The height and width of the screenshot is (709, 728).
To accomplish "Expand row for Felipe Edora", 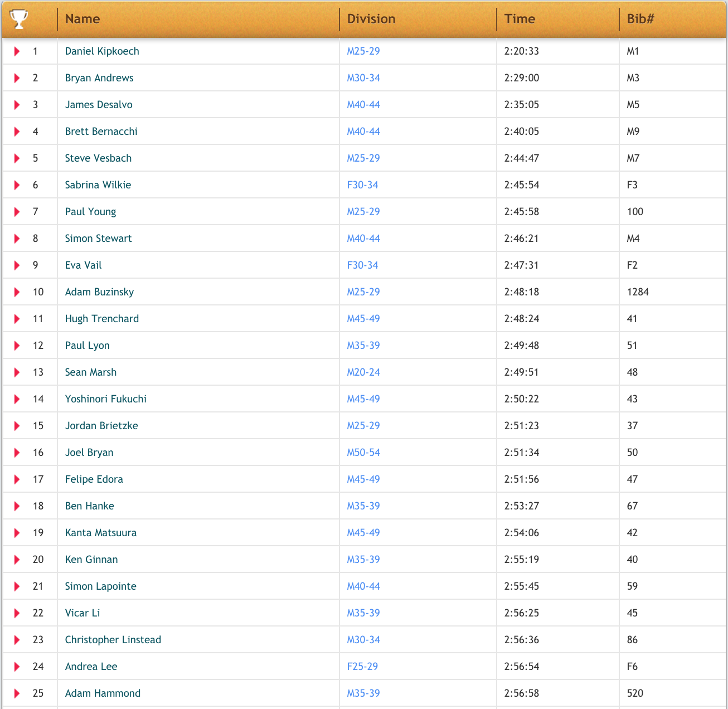I will click(17, 479).
